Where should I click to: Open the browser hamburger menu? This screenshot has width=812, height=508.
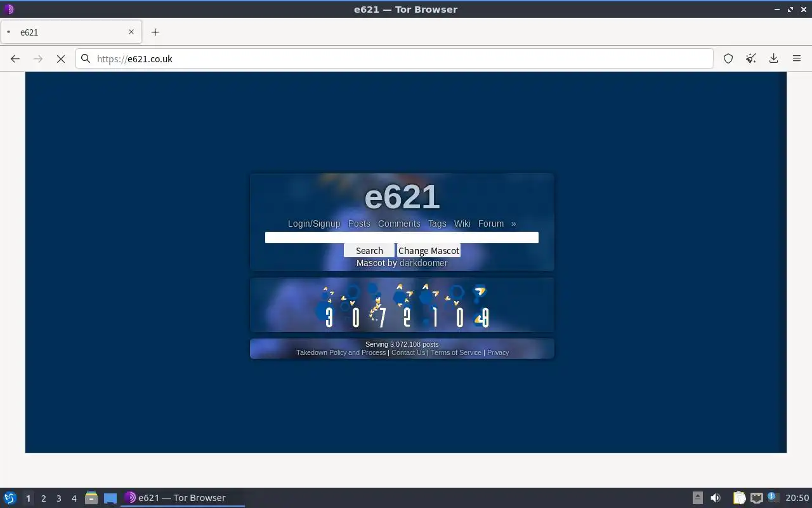pyautogui.click(x=797, y=58)
